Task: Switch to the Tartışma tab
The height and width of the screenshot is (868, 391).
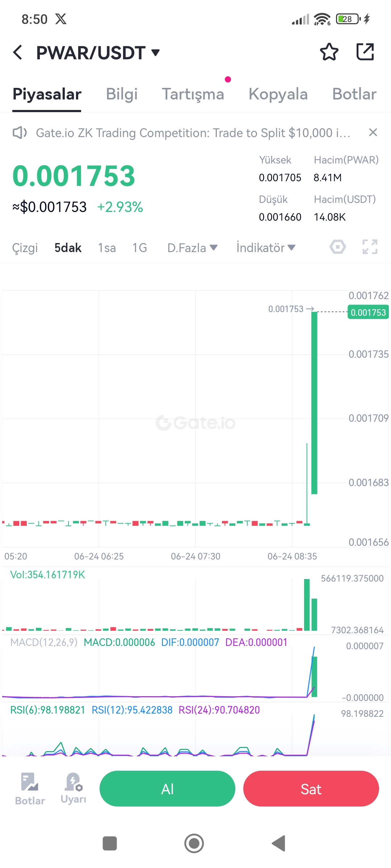Action: tap(193, 94)
